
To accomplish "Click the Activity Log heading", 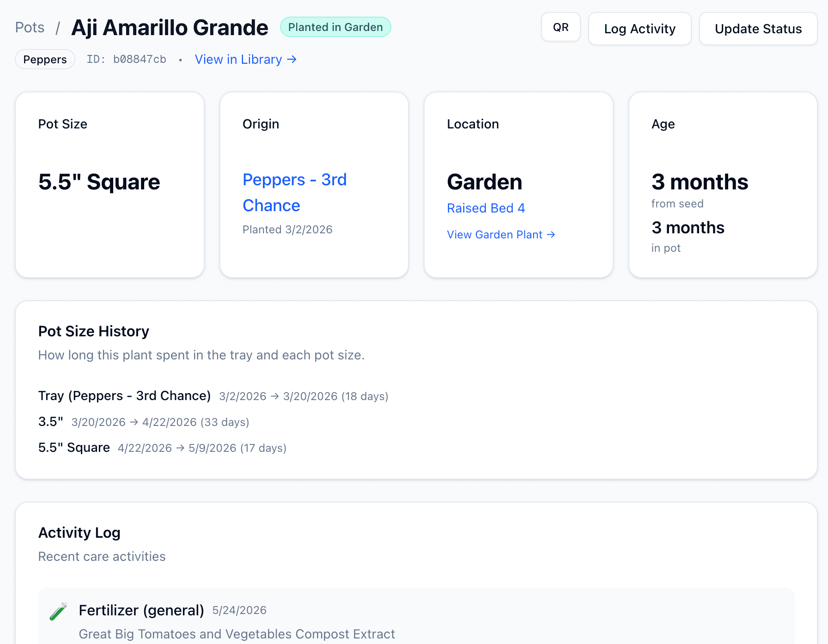I will (79, 533).
